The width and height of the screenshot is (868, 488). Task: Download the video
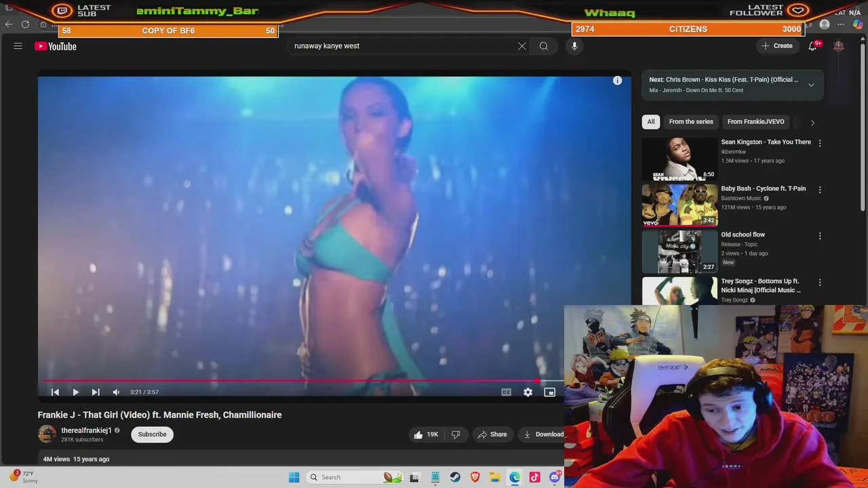pyautogui.click(x=543, y=434)
